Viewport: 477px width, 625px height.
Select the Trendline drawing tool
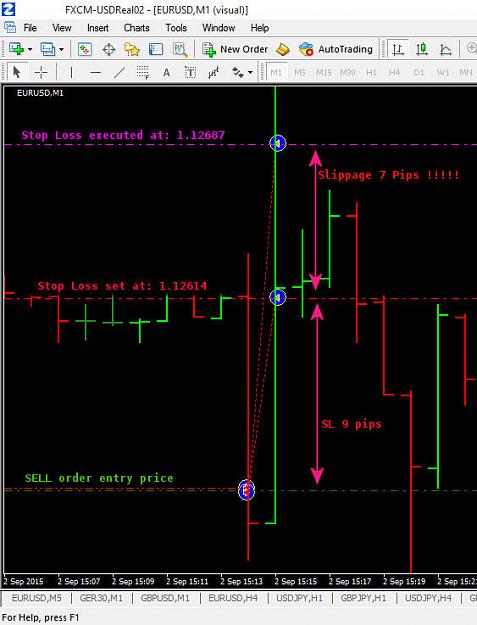tap(119, 73)
